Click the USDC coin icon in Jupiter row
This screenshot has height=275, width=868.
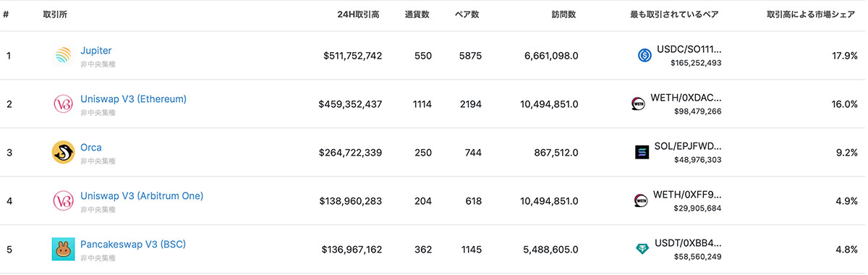click(645, 56)
